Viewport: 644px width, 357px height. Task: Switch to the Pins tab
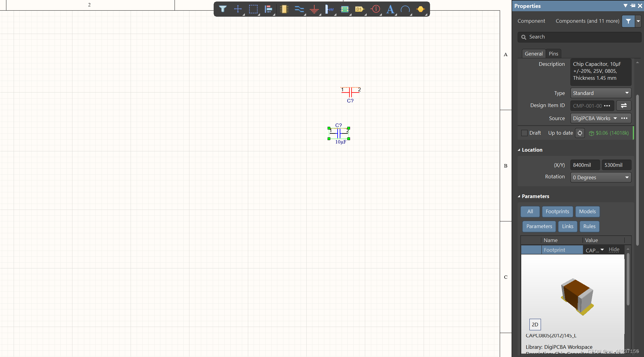tap(553, 54)
